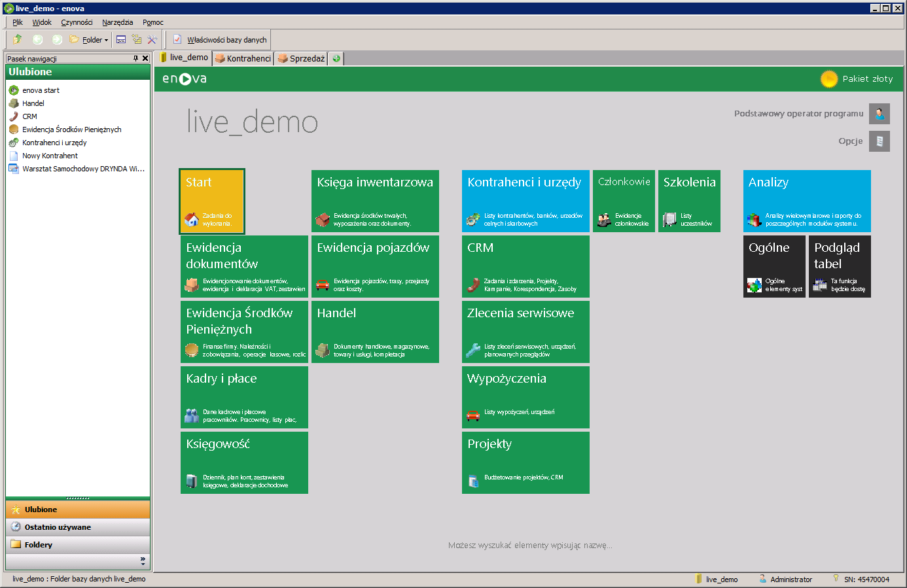907x588 pixels.
Task: Click the Pakiet złoty badge
Action: coord(857,78)
